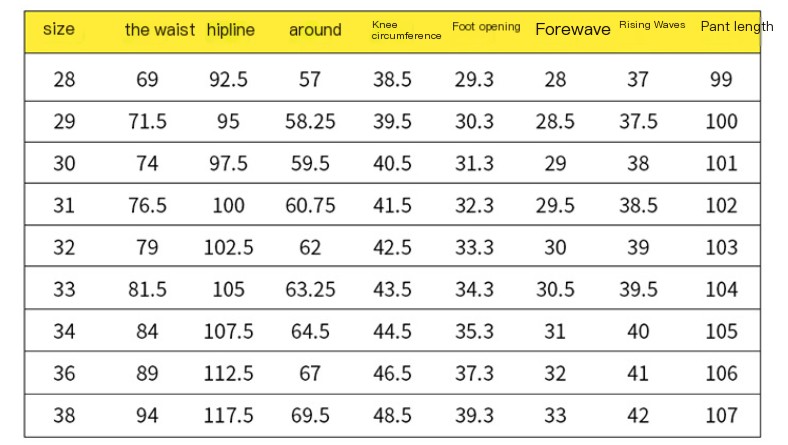Screen dimensions: 788x445
Task: Select size 28 row label
Action: click(64, 79)
